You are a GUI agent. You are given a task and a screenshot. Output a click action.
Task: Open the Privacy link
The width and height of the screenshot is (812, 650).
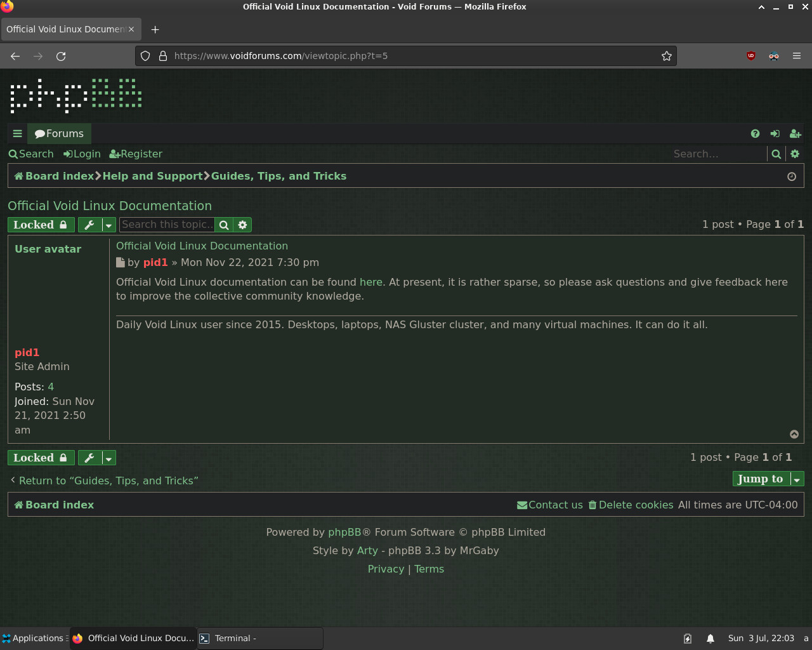(386, 569)
